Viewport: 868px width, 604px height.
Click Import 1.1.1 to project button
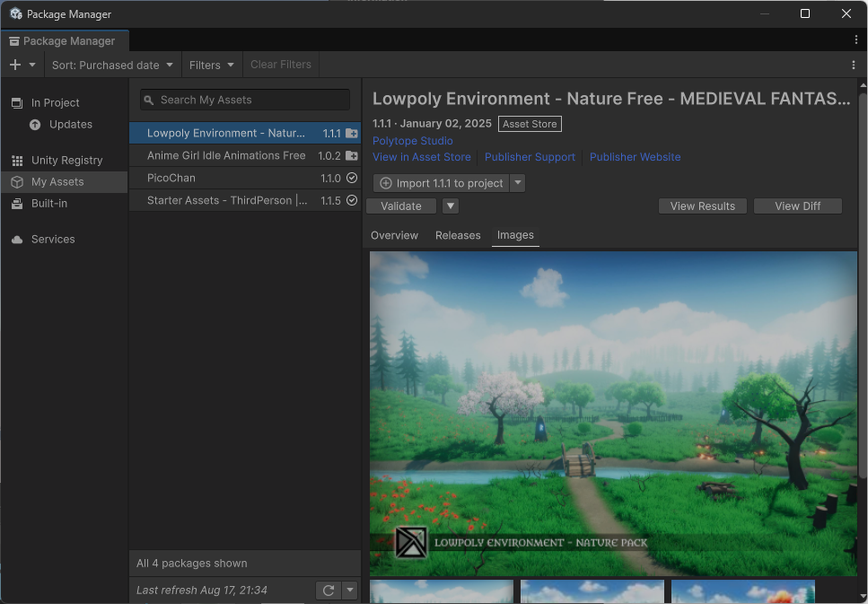tap(442, 183)
